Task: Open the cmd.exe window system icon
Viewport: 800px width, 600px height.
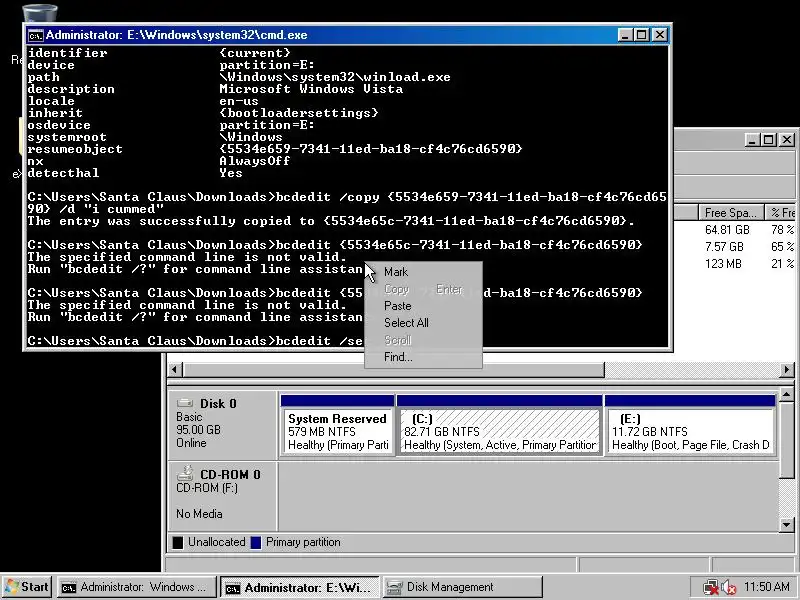Action: pyautogui.click(x=35, y=35)
